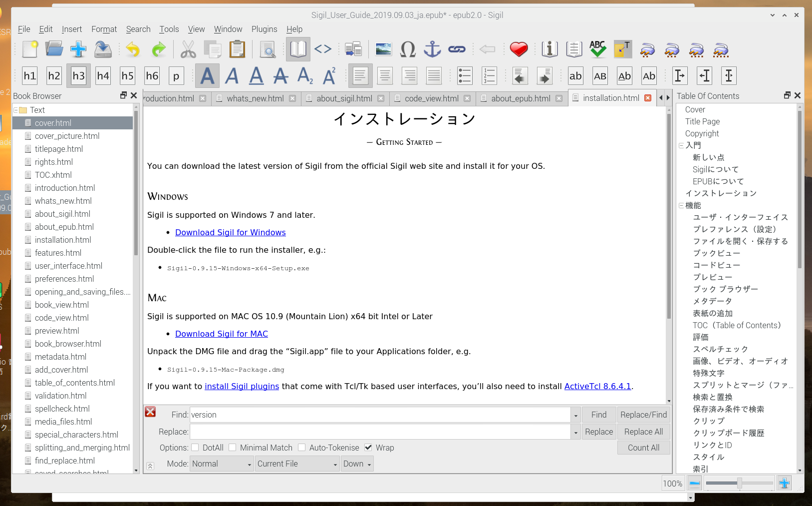812x506 pixels.
Task: Center-align the paragraph
Action: pos(385,76)
